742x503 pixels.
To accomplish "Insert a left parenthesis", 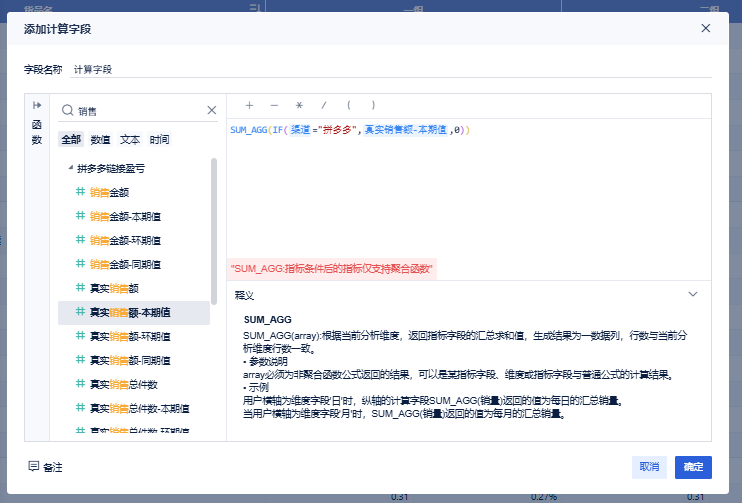I will [x=348, y=105].
